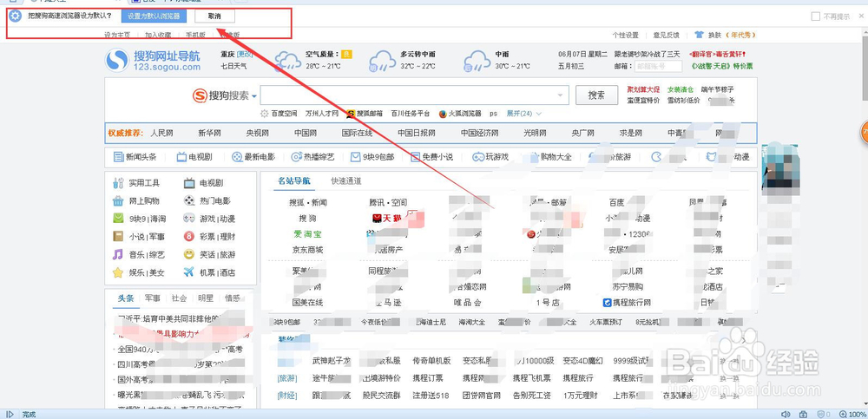Click the 网上购物 basket icon
This screenshot has width=868, height=419.
click(118, 200)
